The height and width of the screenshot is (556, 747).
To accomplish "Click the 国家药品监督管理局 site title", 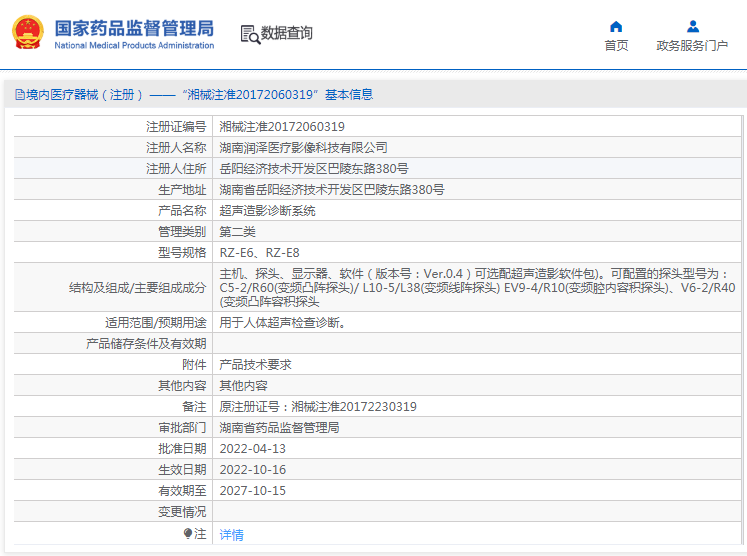I will (x=133, y=27).
